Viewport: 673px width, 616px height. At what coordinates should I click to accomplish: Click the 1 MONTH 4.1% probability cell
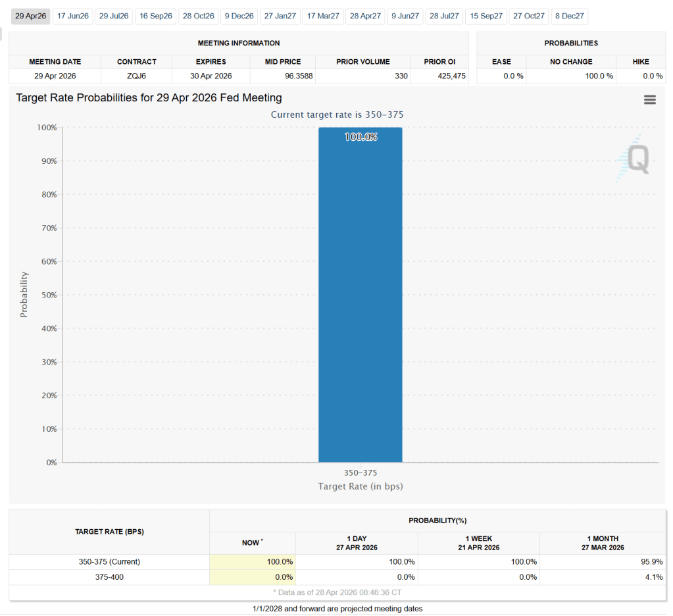[602, 577]
